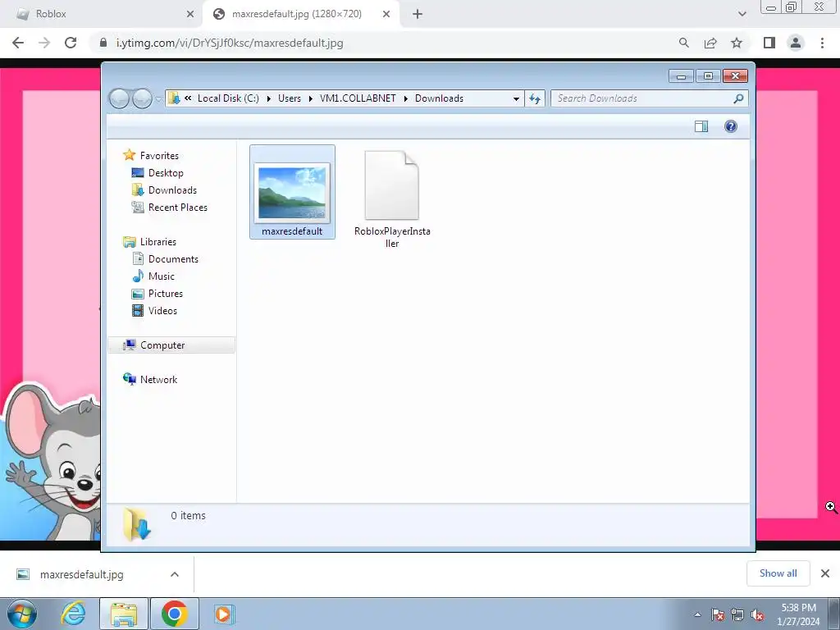Click the Chrome address bar URL
Screen dimensions: 840x630
tap(230, 43)
